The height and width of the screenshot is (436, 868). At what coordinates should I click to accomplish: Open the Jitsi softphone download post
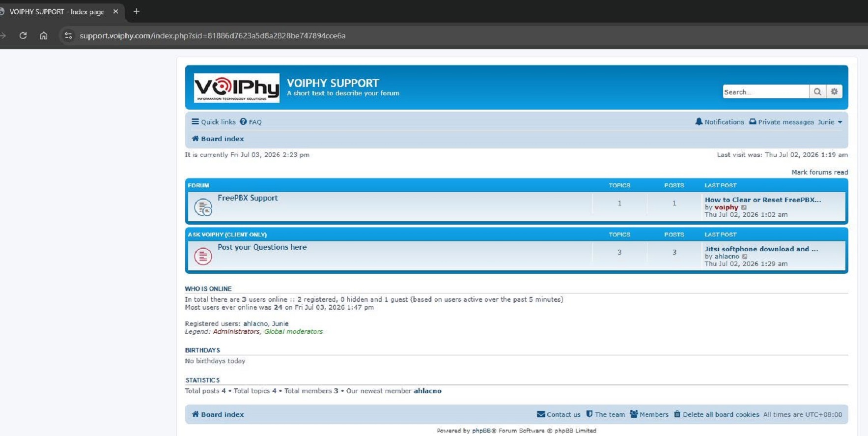(x=761, y=249)
